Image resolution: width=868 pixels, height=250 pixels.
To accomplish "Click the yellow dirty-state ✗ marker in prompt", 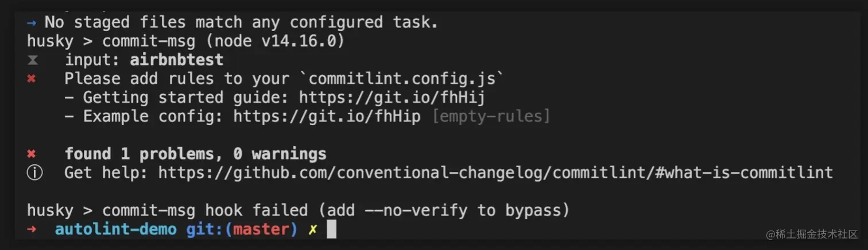I will (312, 230).
